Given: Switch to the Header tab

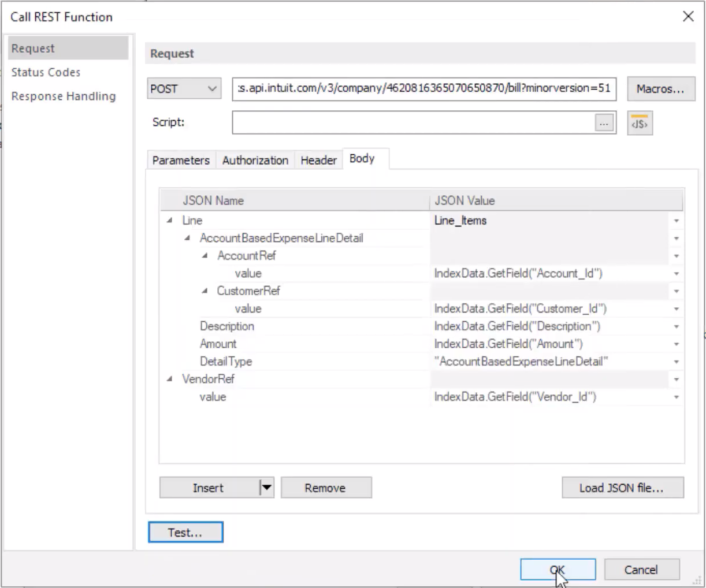Looking at the screenshot, I should pos(318,160).
